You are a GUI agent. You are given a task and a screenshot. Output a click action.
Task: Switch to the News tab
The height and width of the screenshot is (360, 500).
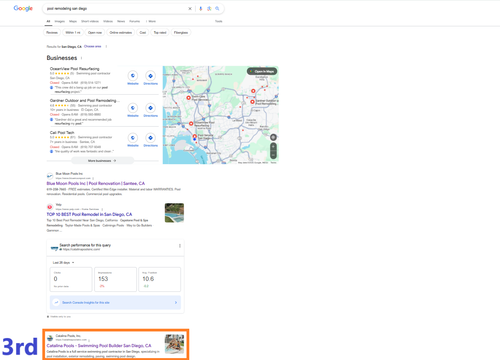(x=121, y=21)
